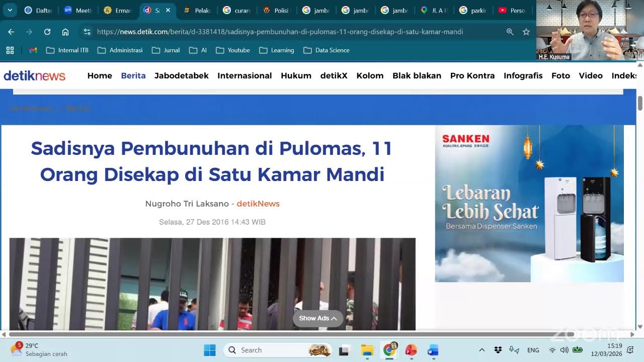Switch to the Perso YouTube tab
Screen dimensions: 644x362
[512, 10]
